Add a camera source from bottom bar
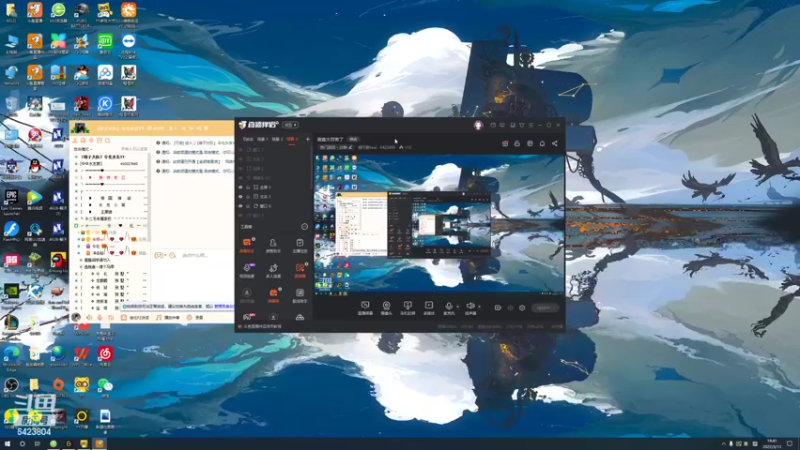 point(386,307)
